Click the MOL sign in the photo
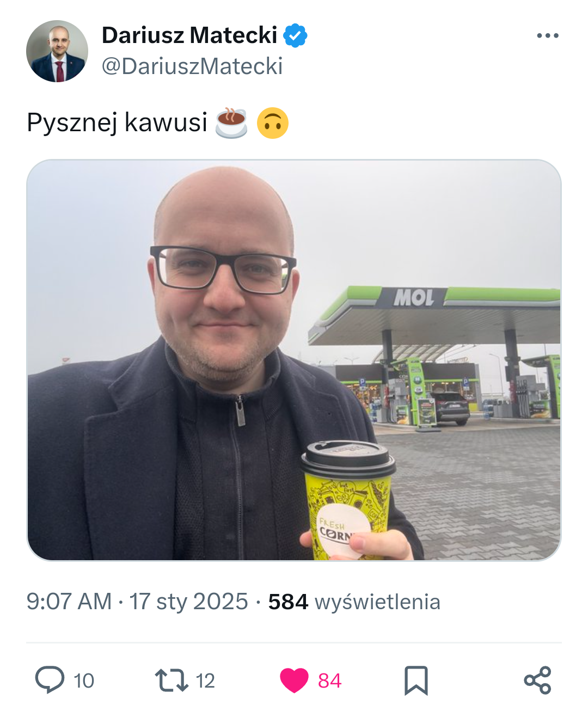This screenshot has width=588, height=717. pos(414,297)
